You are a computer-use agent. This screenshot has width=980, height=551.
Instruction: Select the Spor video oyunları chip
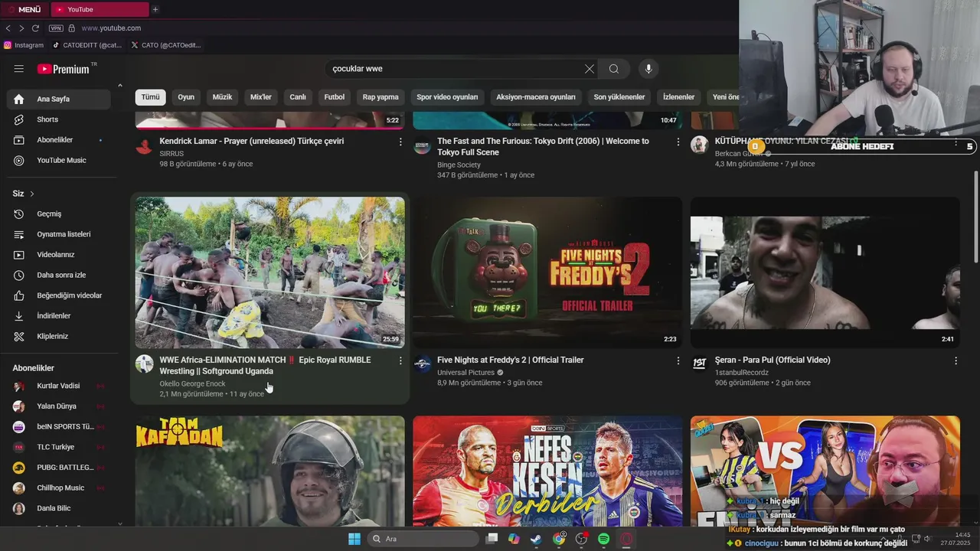(447, 97)
